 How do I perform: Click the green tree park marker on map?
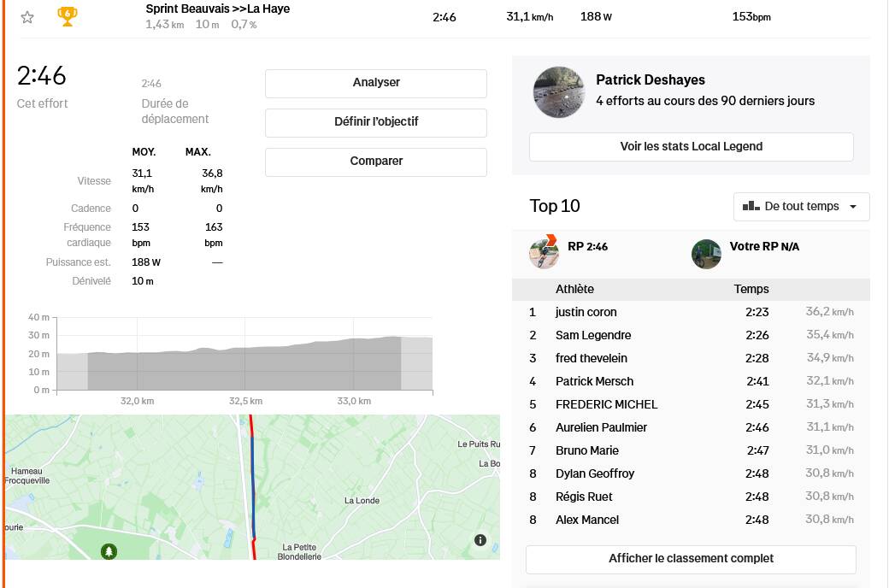click(x=109, y=550)
